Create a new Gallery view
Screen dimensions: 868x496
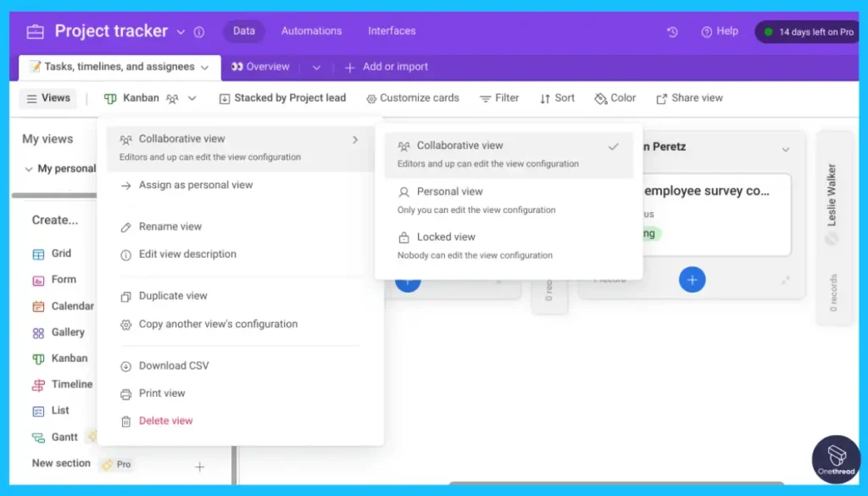[x=58, y=332]
